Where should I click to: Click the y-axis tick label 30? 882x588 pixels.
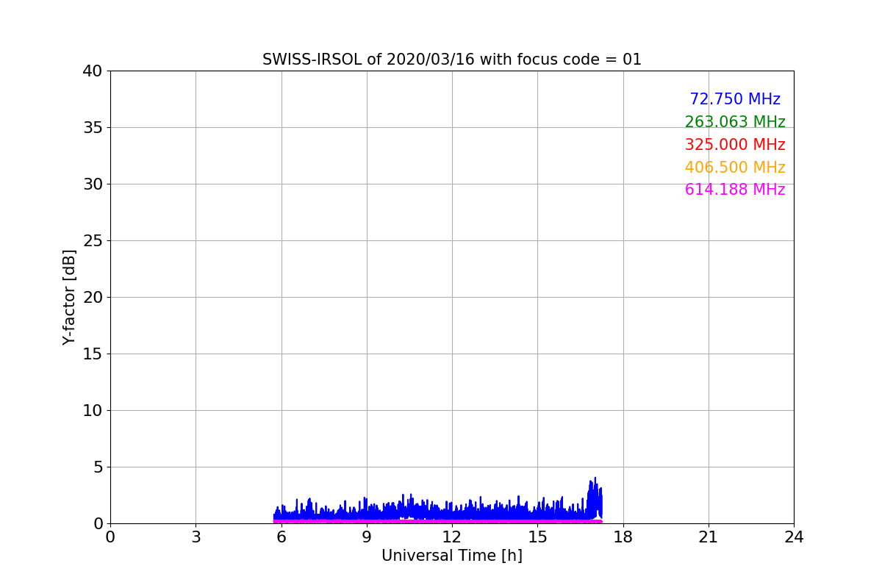pyautogui.click(x=92, y=184)
